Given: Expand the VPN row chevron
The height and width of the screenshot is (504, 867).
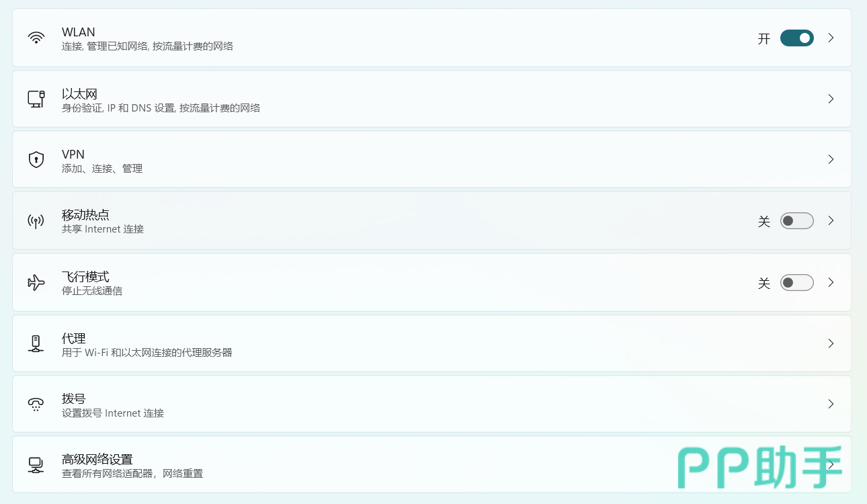Looking at the screenshot, I should [x=831, y=159].
